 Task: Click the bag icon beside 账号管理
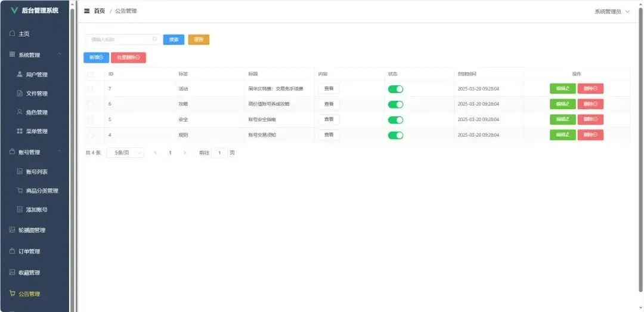(x=13, y=152)
